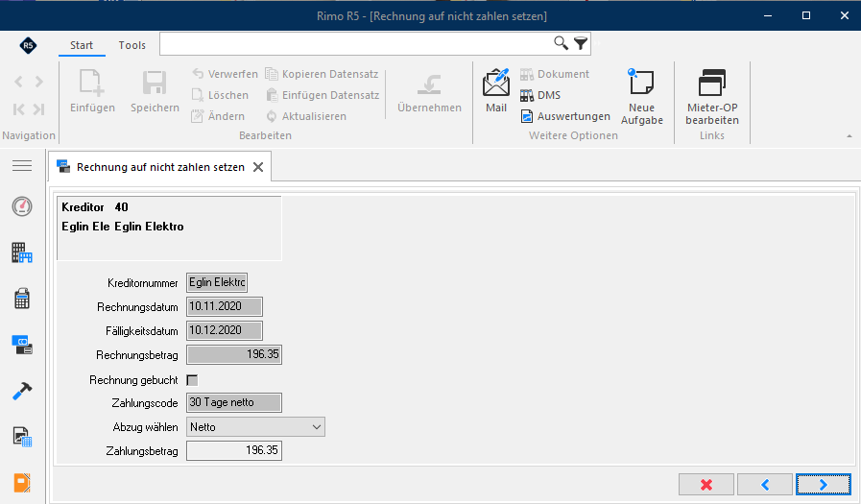This screenshot has width=861, height=504.
Task: Collapse the ribbon with small arrow
Action: [x=849, y=135]
